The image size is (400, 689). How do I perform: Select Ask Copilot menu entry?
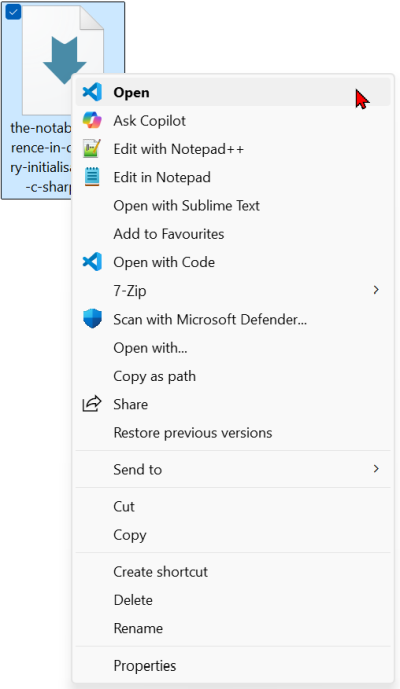click(233, 120)
